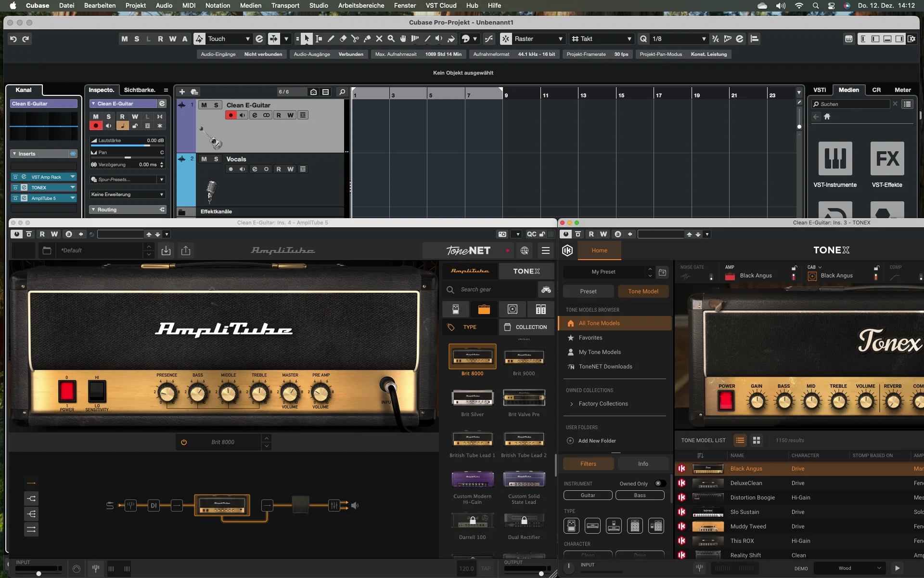Select the Zoom magnifier tool
The image size is (924, 578).
(x=391, y=39)
